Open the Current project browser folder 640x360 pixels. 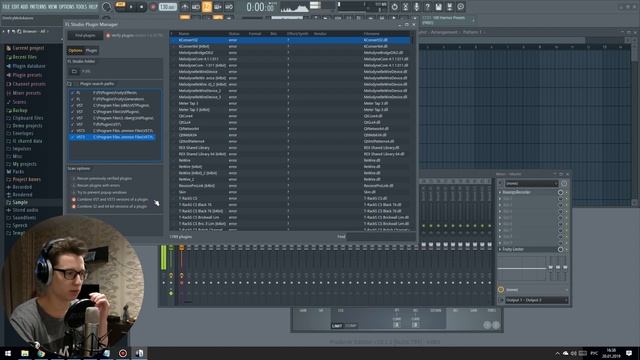(x=28, y=48)
